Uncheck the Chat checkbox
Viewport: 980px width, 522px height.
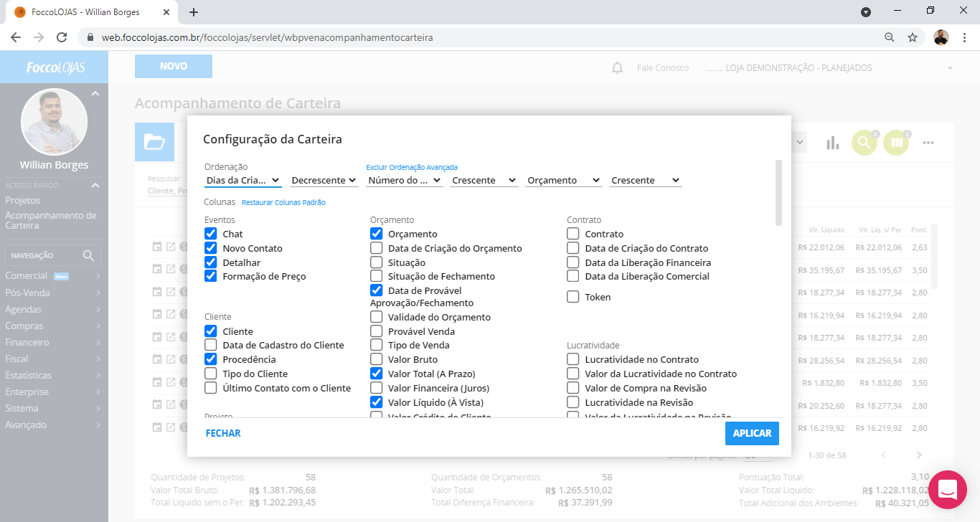210,234
